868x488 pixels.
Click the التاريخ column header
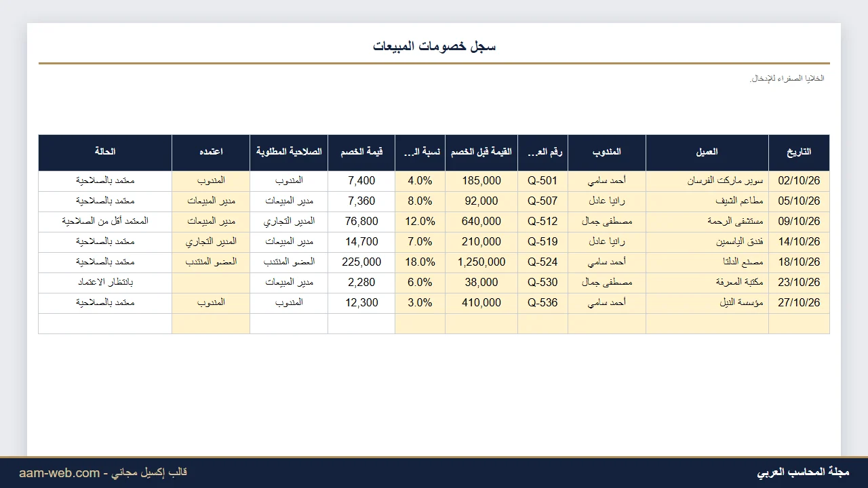799,152
